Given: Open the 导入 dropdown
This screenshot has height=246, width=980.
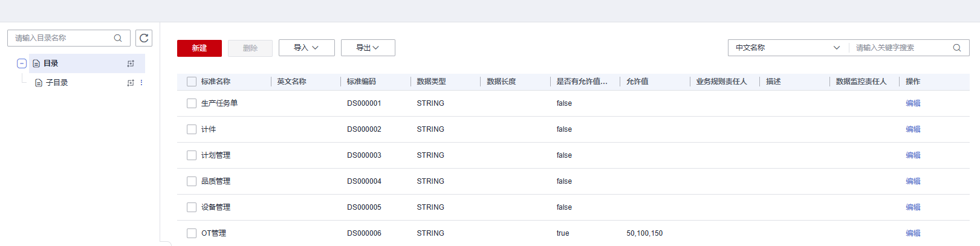Looking at the screenshot, I should [307, 48].
